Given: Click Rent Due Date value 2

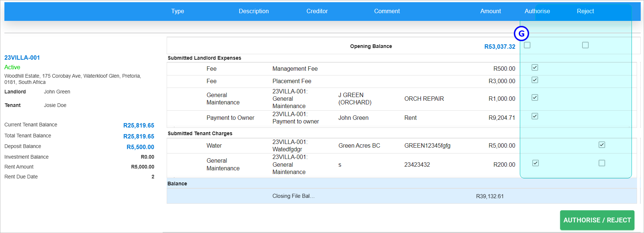Looking at the screenshot, I should 153,177.
